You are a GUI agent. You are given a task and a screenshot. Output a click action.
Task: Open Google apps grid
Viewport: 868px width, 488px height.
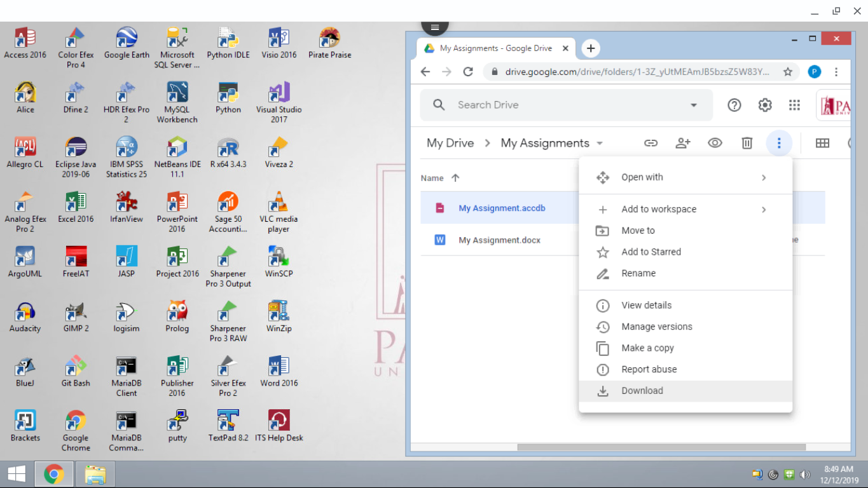[x=794, y=105]
